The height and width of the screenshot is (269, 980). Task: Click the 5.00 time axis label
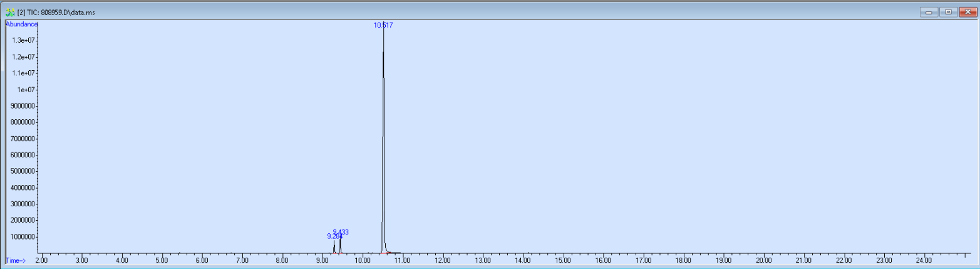[x=162, y=260]
